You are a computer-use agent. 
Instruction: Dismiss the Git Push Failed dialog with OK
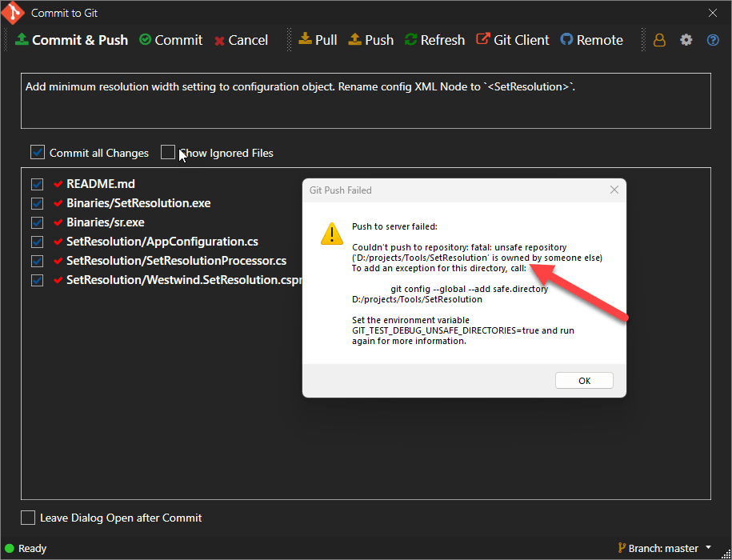[x=584, y=380]
